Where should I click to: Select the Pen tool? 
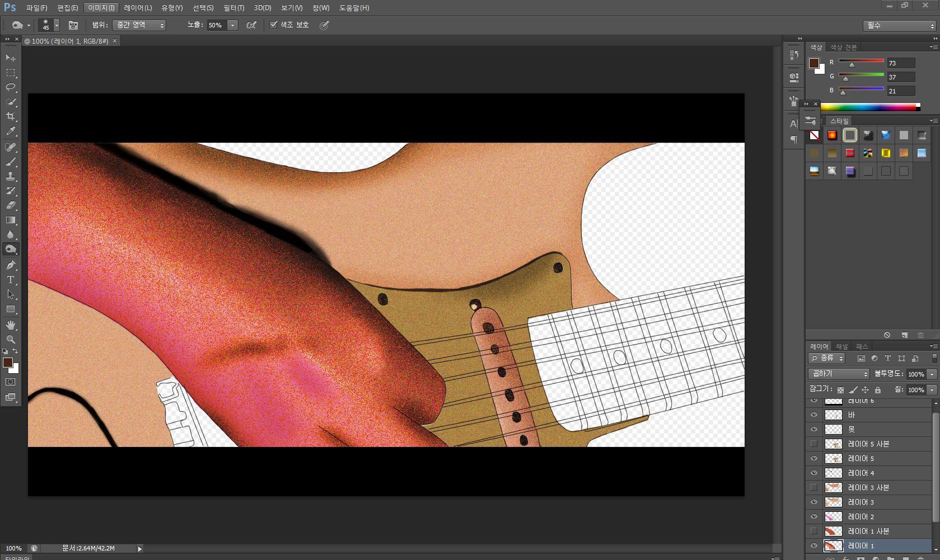11,265
